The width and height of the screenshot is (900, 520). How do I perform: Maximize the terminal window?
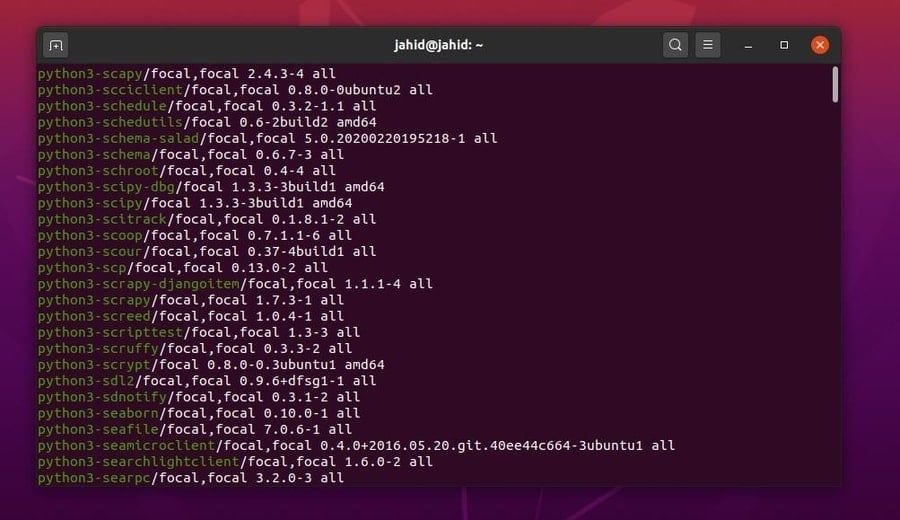point(784,45)
